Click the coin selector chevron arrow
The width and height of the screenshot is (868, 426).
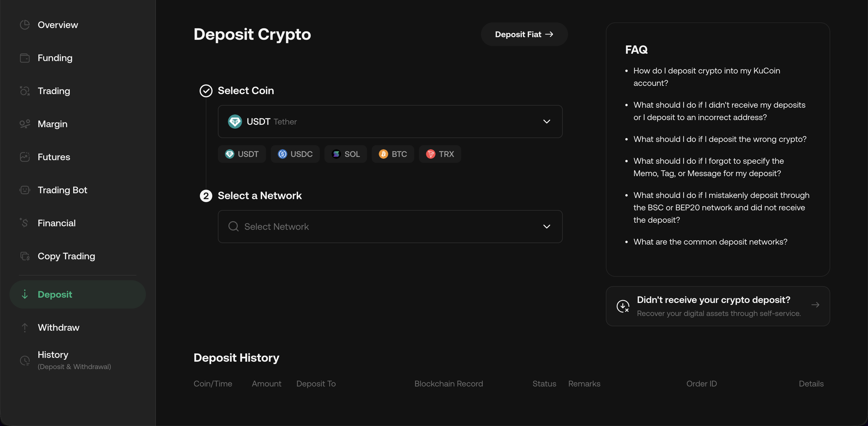(x=546, y=122)
